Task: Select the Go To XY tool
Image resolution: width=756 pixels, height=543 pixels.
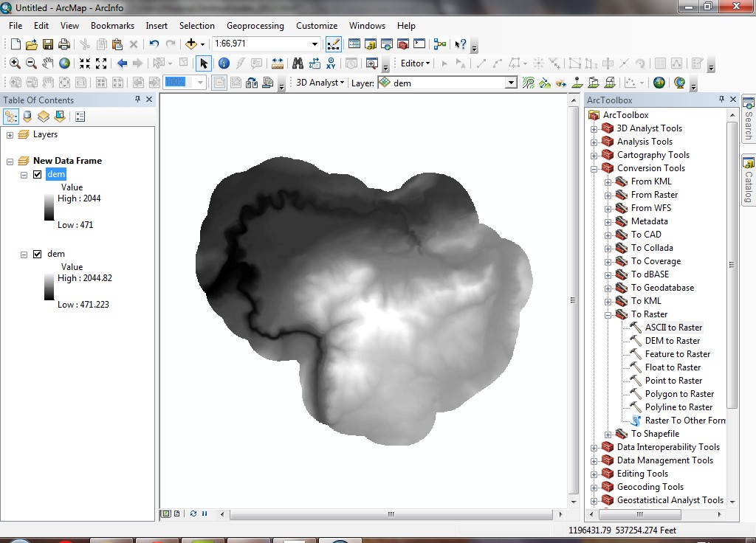Action: pyautogui.click(x=331, y=63)
